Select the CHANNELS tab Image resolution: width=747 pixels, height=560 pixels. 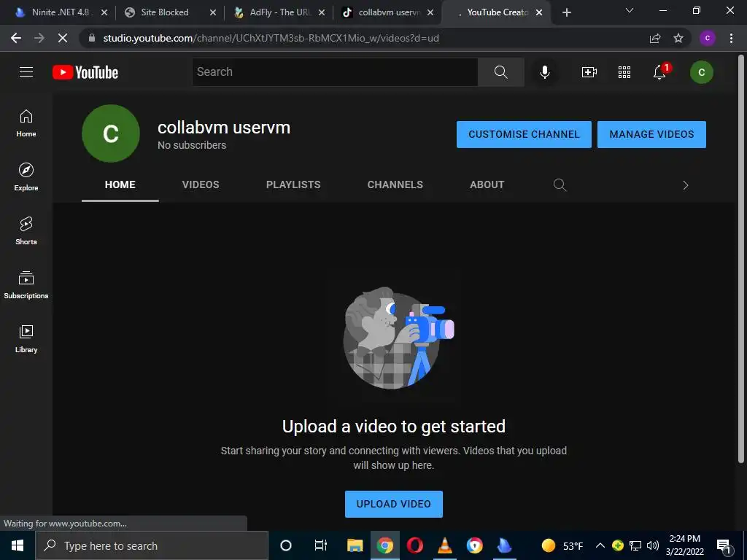395,184
